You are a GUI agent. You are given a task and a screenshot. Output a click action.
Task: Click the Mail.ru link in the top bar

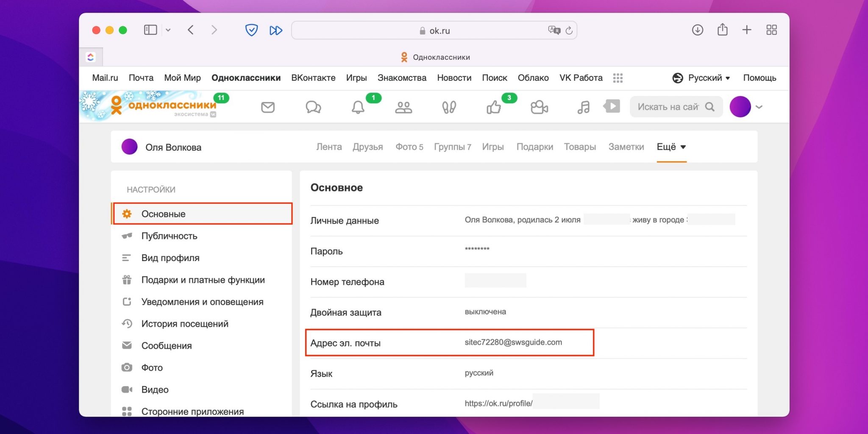(x=105, y=78)
